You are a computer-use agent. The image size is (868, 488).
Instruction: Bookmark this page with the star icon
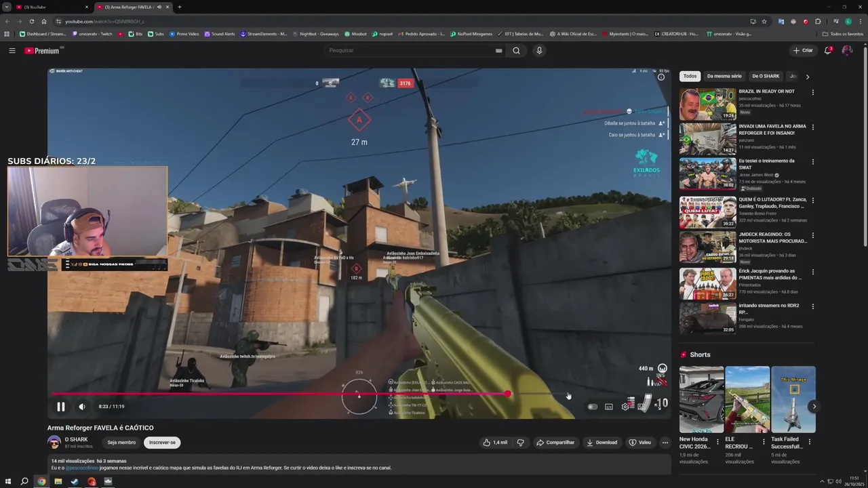click(x=764, y=21)
